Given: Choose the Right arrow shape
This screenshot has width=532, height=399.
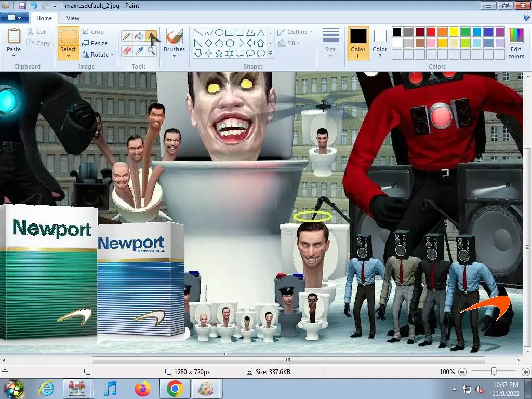Looking at the screenshot, I should (x=240, y=43).
